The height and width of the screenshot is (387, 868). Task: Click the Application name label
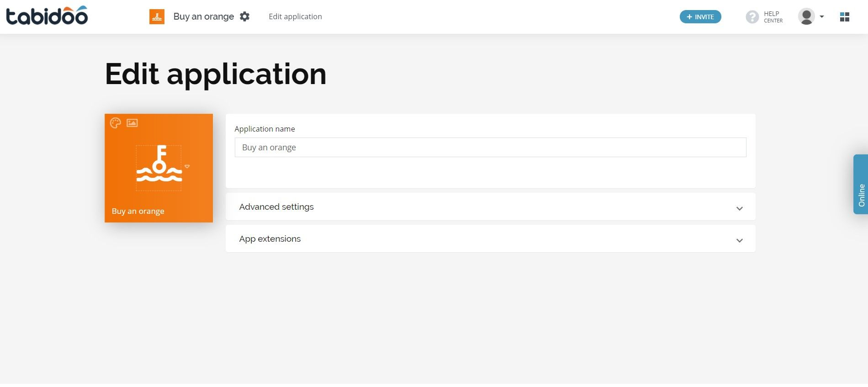[x=265, y=129]
